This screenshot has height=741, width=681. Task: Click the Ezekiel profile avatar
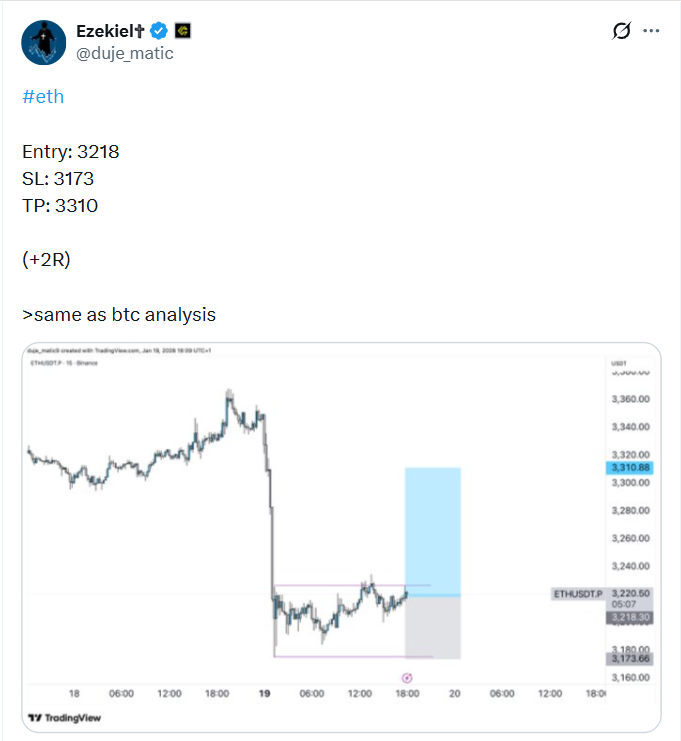(x=43, y=42)
